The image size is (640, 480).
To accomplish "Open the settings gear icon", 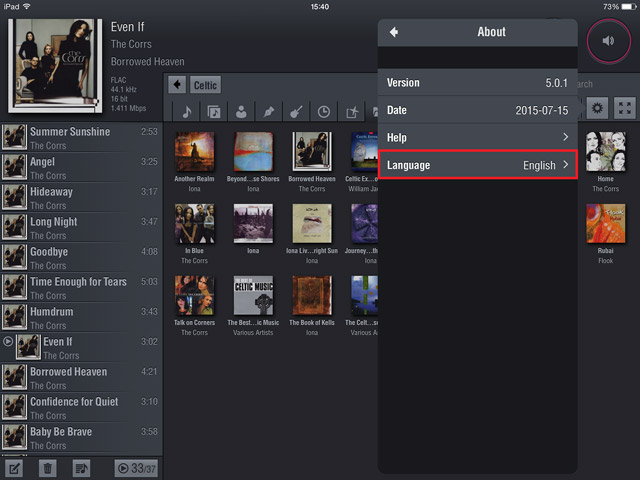I will coord(598,109).
